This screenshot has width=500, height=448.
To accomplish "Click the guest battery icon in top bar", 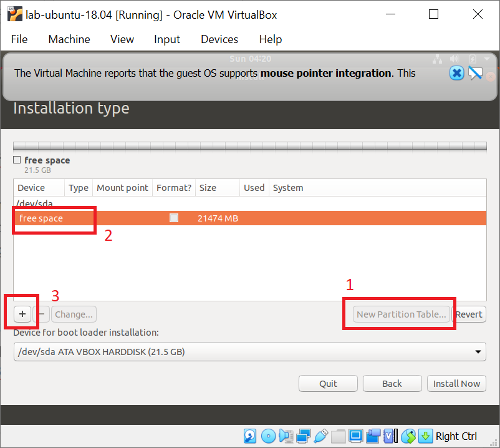I will tap(473, 59).
